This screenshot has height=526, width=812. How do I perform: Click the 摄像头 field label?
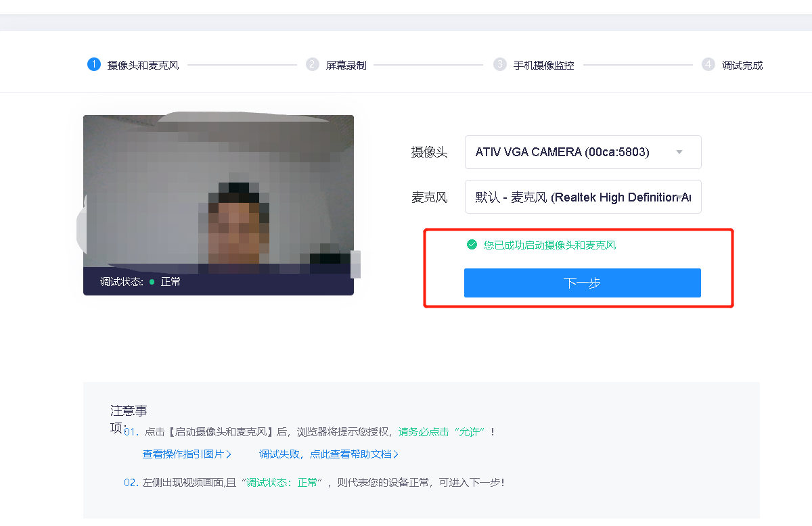(429, 152)
